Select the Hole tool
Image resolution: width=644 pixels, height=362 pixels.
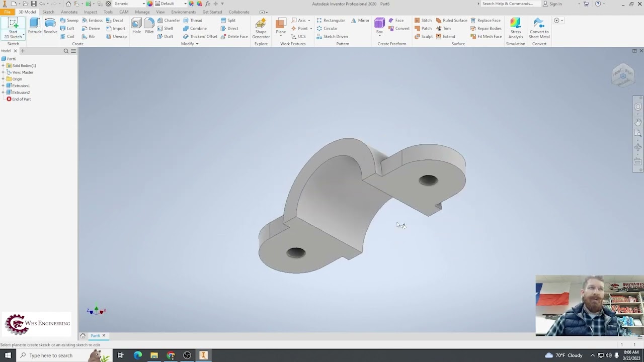[x=136, y=26]
